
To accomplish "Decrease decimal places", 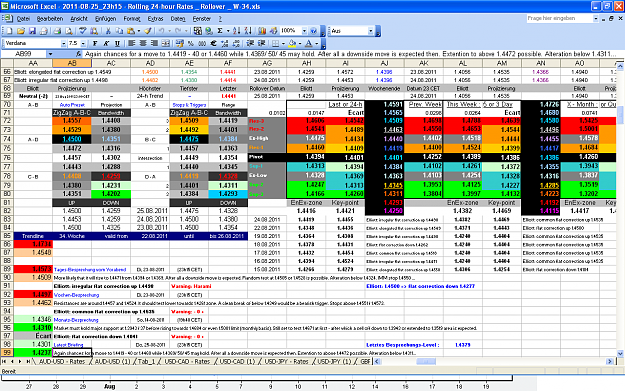I will pos(236,43).
